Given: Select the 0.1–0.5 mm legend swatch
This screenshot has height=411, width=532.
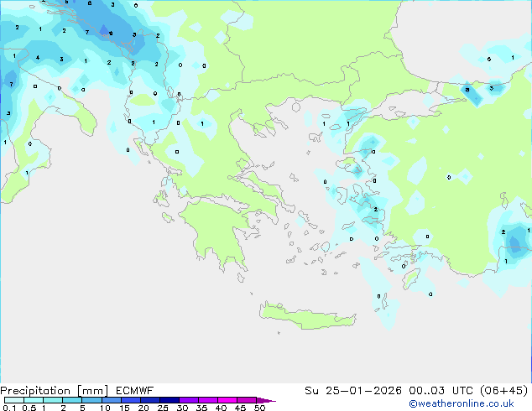Looking at the screenshot, I should [14, 400].
